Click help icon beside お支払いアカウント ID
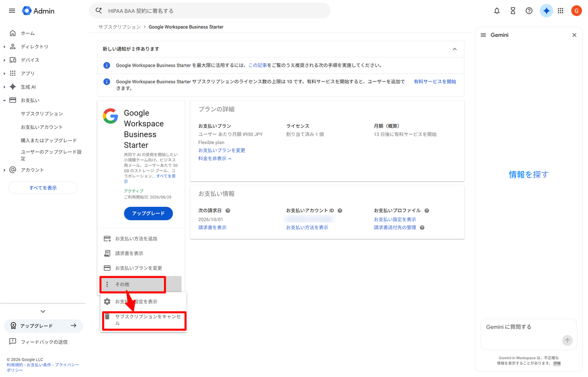 click(x=340, y=211)
